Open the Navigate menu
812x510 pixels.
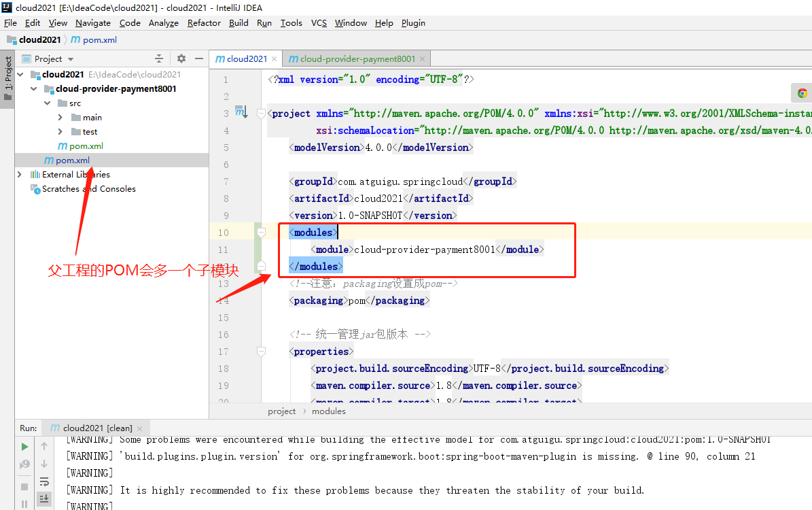(92, 23)
